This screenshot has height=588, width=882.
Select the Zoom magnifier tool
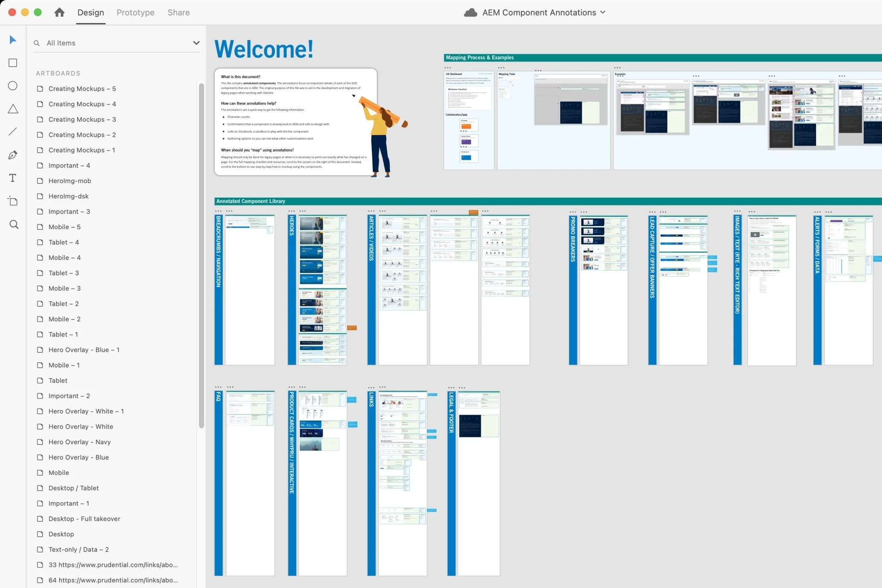point(14,225)
